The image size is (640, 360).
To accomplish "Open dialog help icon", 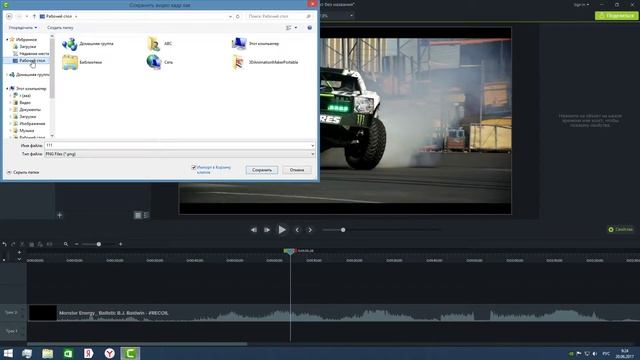I will (309, 28).
